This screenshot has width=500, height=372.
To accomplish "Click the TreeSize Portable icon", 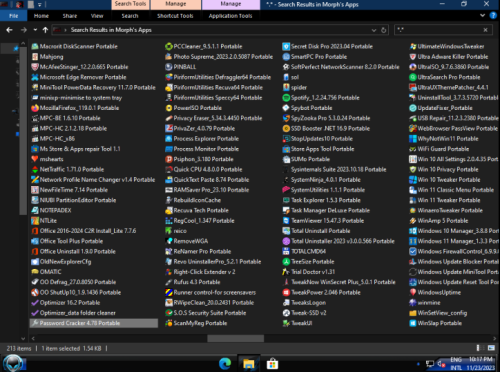I will pos(286,262).
